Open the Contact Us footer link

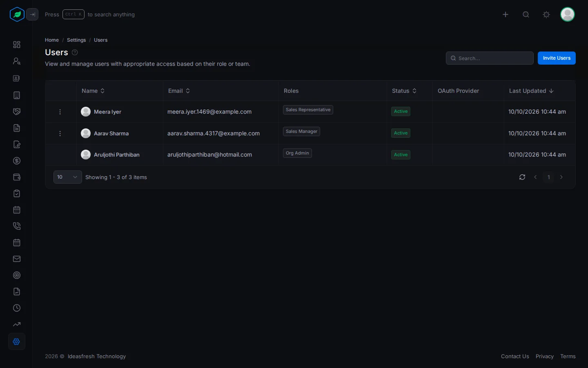(x=515, y=357)
